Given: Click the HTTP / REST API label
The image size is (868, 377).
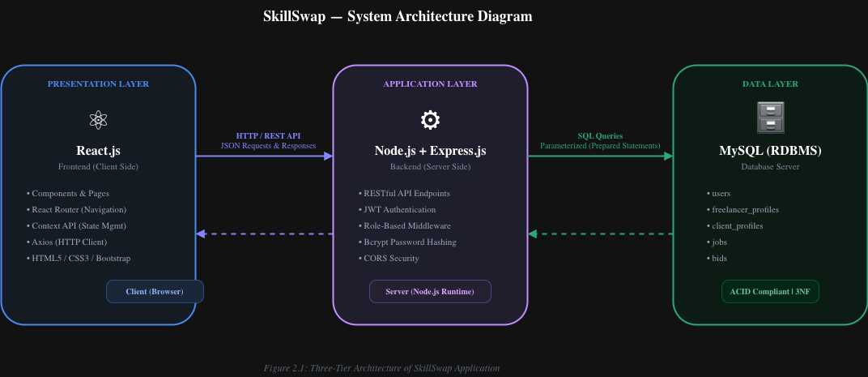Looking at the screenshot, I should point(268,135).
